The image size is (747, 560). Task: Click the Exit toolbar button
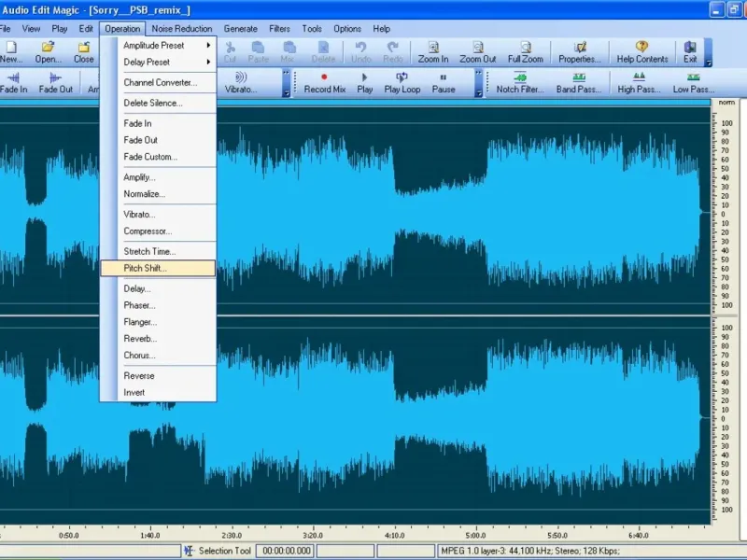[x=690, y=51]
